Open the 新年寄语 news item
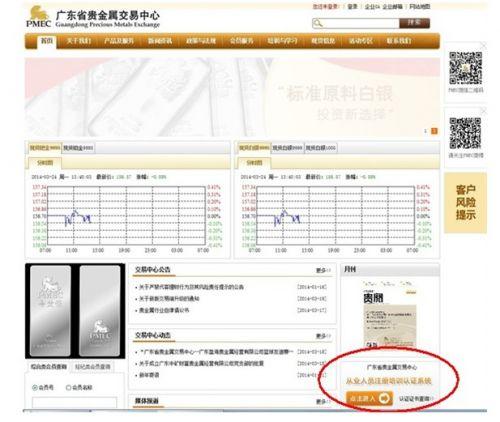 (x=149, y=375)
